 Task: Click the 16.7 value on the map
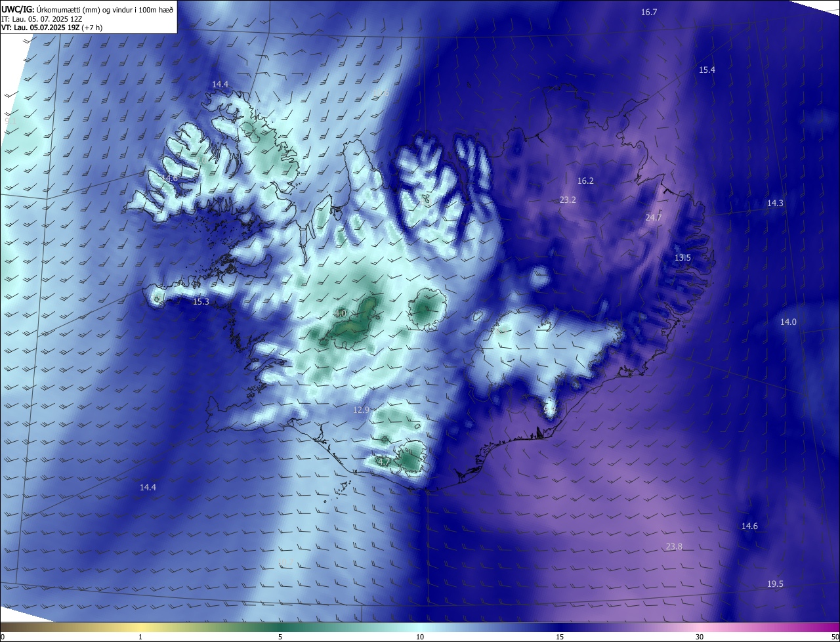[x=649, y=12]
